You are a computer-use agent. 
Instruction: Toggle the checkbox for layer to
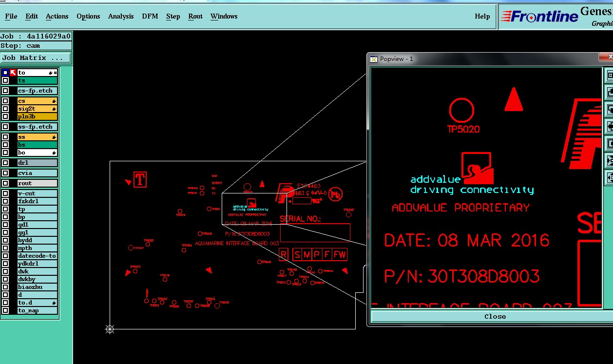tap(5, 73)
